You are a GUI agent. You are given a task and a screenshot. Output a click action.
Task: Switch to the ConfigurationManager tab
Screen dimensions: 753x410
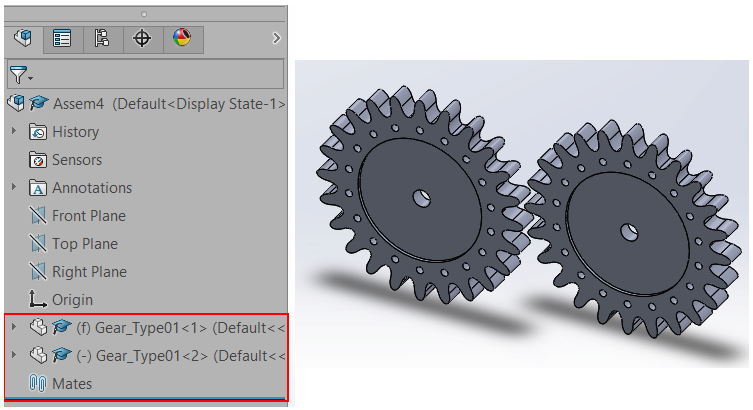[102, 39]
